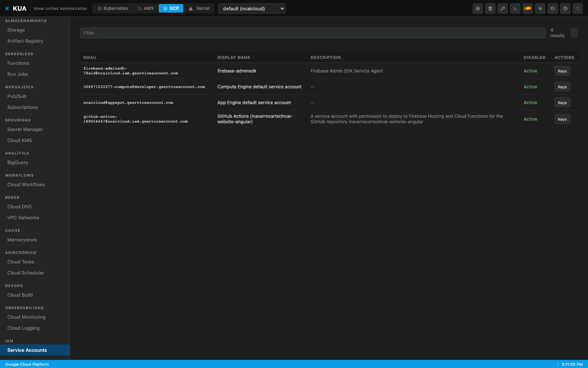Click the Spanish flag language icon

(528, 8)
